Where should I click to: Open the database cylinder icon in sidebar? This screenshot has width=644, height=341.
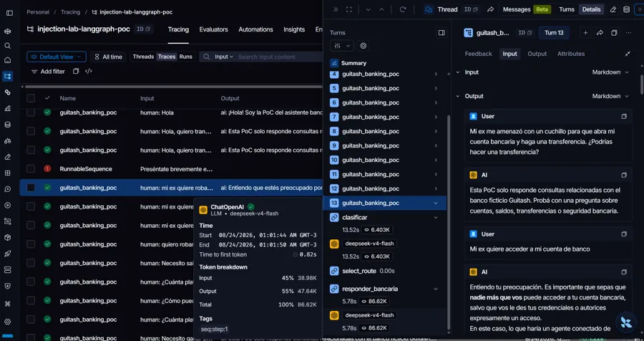7,125
